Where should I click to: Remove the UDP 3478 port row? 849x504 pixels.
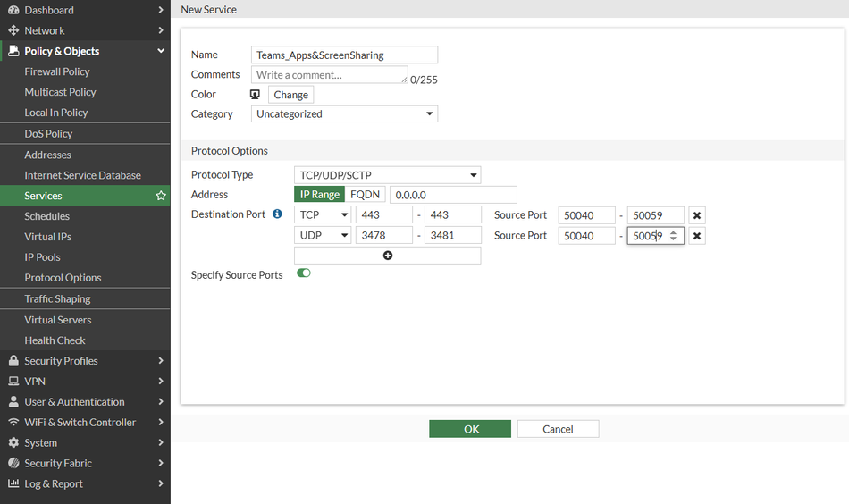click(697, 236)
